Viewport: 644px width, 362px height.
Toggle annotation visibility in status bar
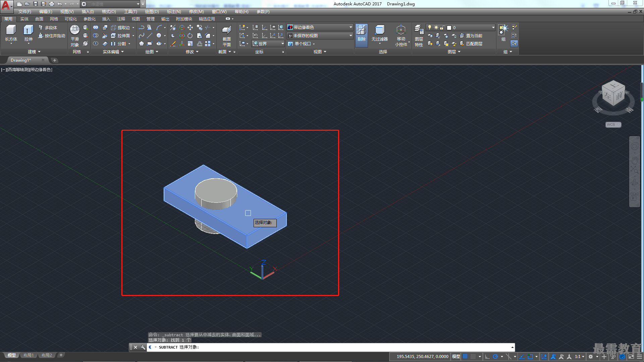point(553,357)
